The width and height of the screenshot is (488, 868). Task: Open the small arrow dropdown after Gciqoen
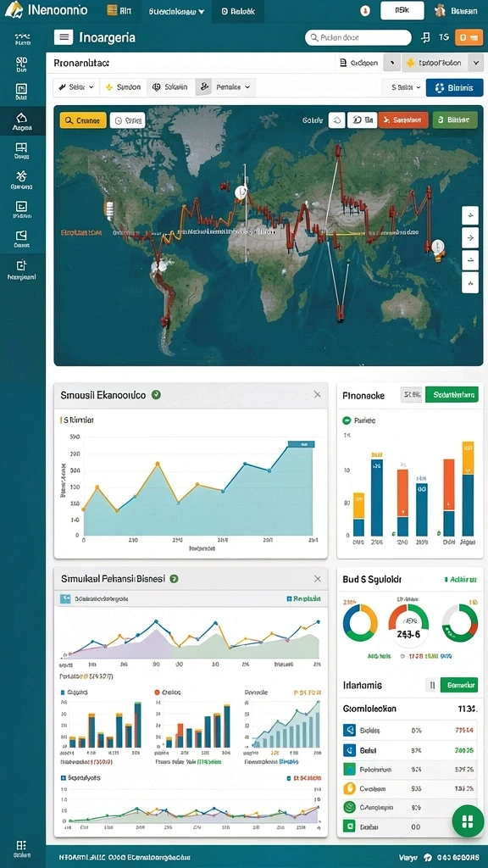click(x=391, y=63)
